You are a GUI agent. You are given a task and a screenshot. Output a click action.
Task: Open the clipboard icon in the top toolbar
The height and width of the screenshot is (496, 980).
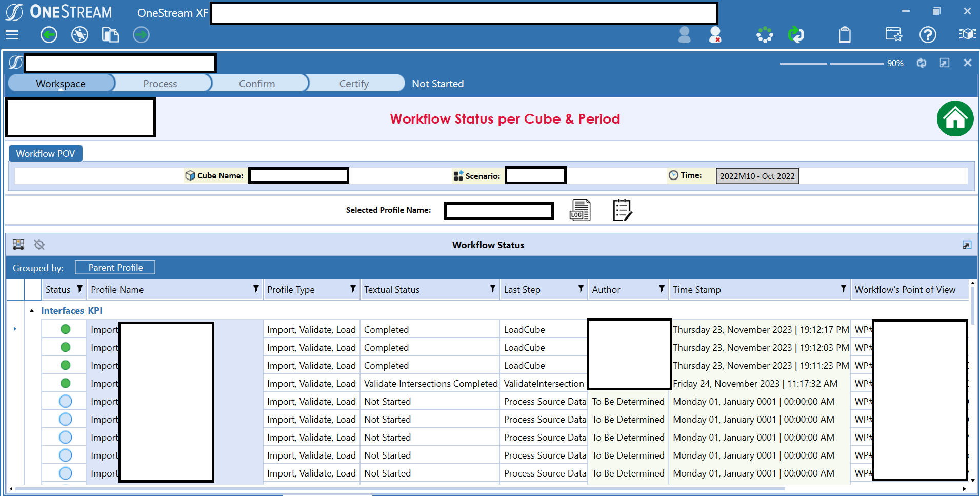(x=845, y=35)
